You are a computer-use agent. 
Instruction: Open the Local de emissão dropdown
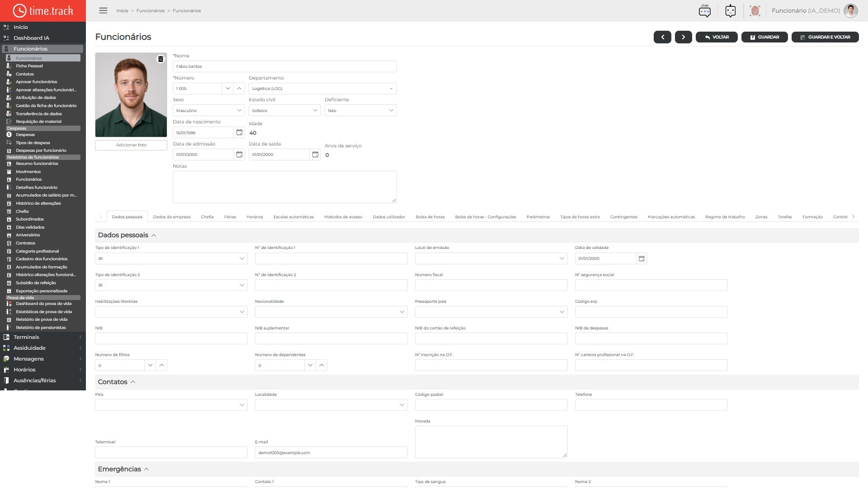[x=491, y=258]
